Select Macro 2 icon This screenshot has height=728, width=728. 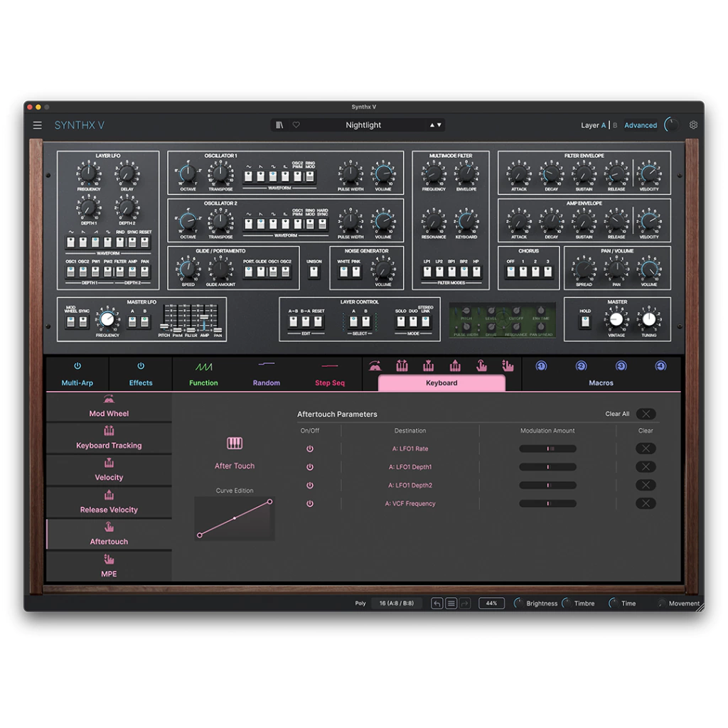[x=581, y=366]
